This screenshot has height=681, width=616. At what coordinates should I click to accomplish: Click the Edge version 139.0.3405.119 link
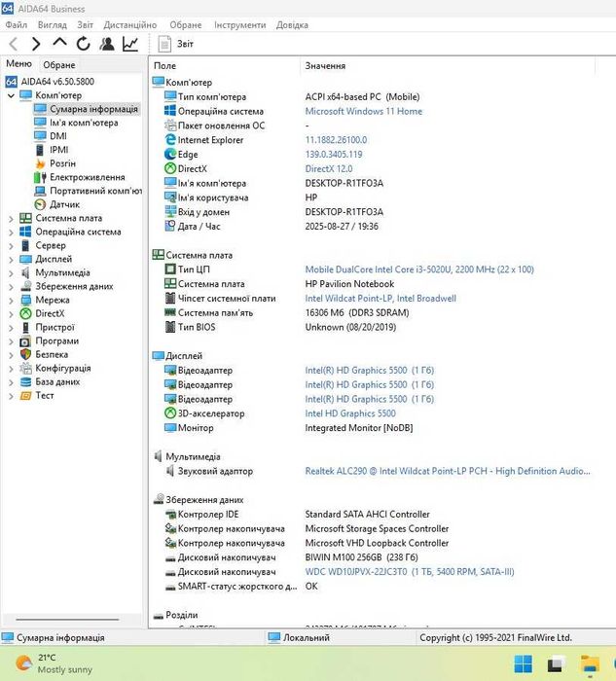click(x=334, y=154)
